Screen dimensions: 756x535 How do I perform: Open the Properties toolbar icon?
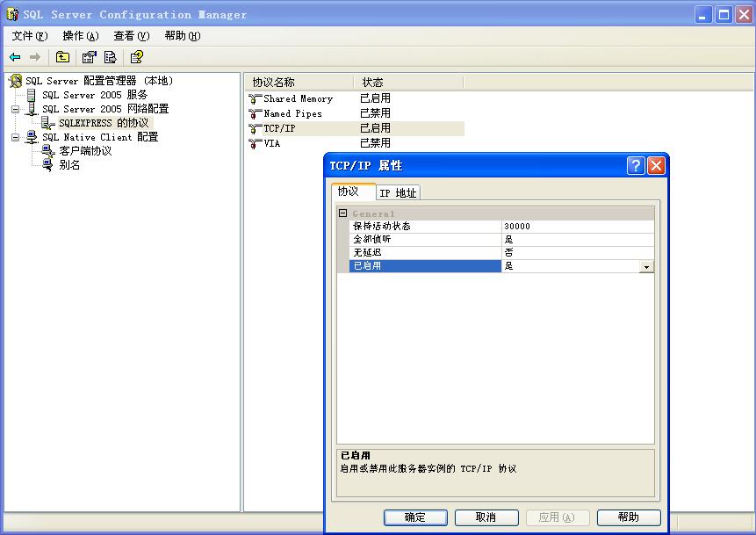coord(90,57)
